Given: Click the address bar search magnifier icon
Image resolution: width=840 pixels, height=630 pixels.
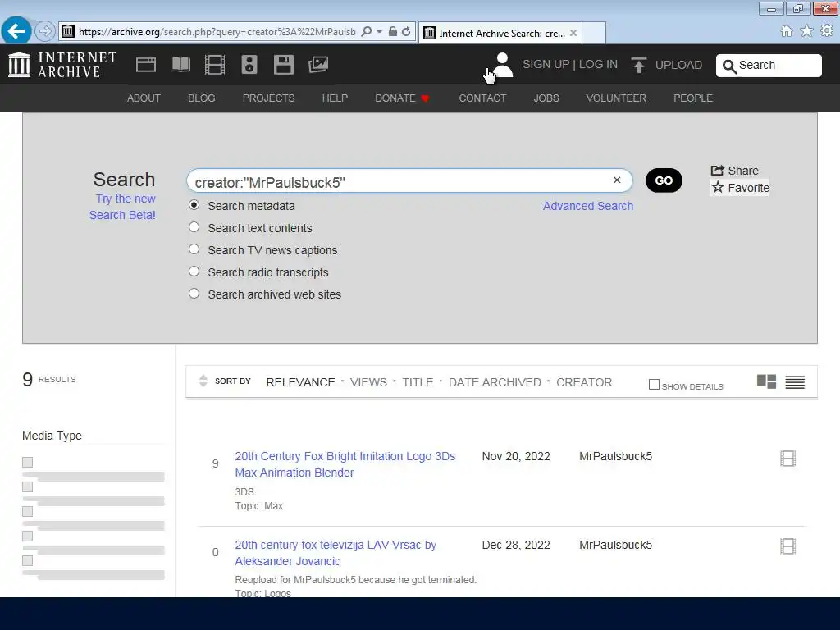Looking at the screenshot, I should click(x=367, y=32).
